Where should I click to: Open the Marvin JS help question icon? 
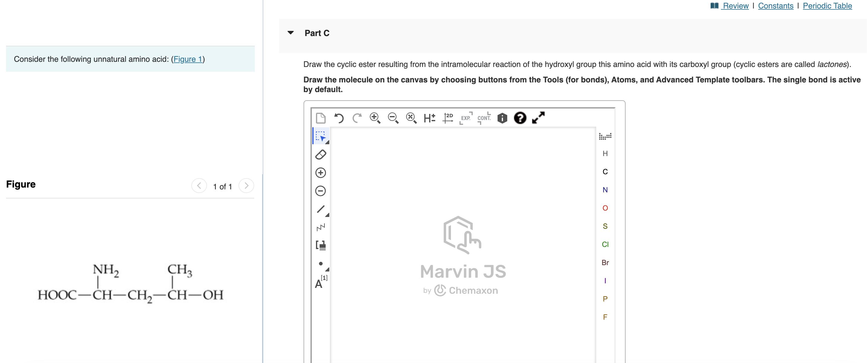(520, 118)
